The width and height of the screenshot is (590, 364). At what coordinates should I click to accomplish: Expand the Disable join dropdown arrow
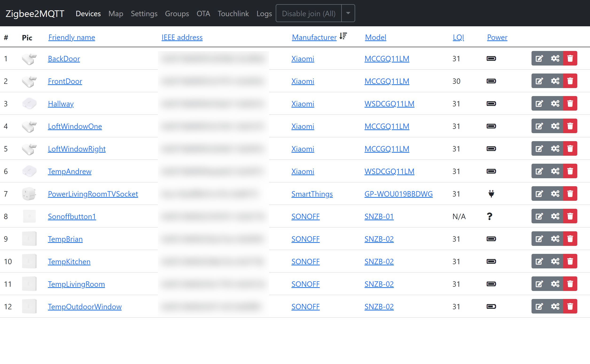point(348,13)
